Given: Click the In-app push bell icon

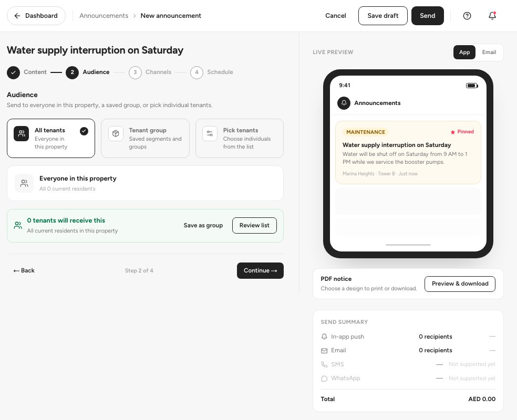Looking at the screenshot, I should (x=324, y=337).
